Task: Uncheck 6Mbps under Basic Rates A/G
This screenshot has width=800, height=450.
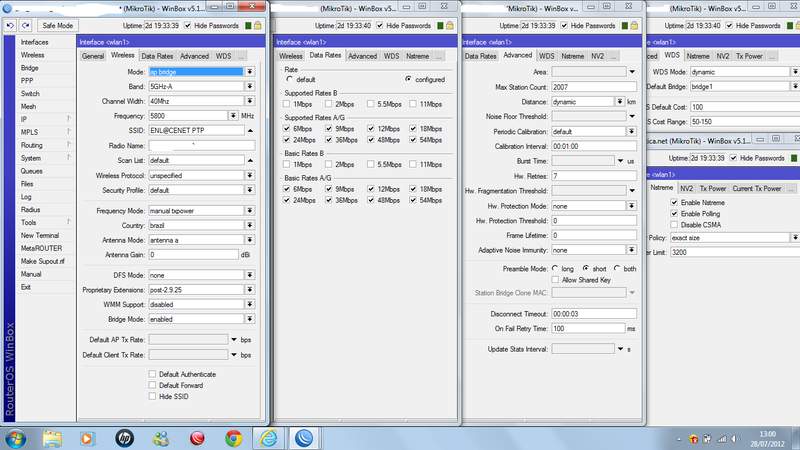Action: 286,189
